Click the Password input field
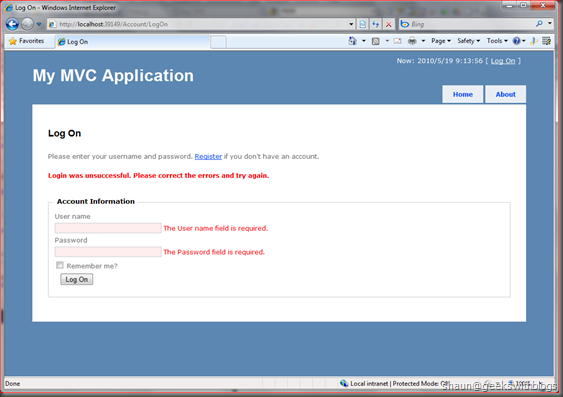 108,252
